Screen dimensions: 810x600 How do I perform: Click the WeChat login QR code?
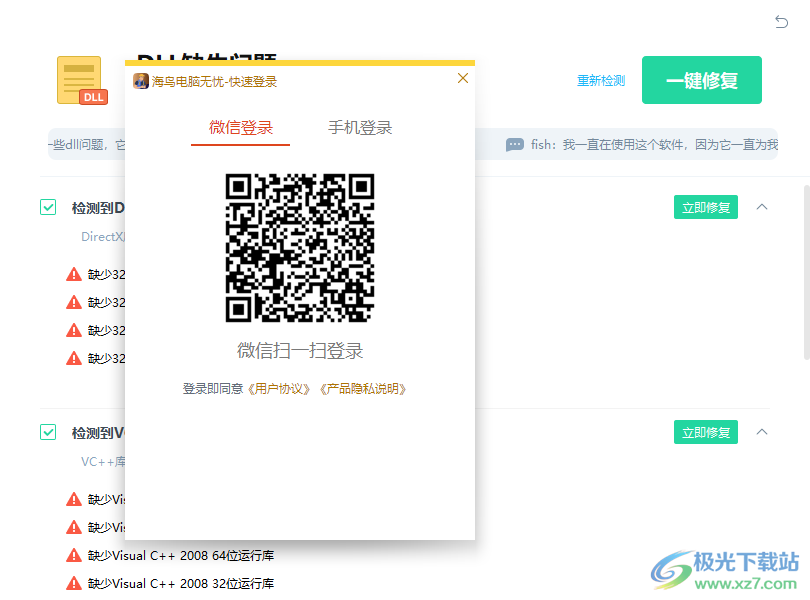tap(302, 248)
